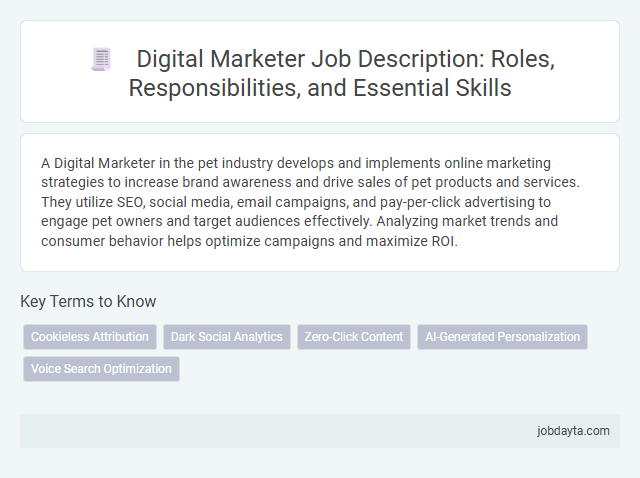Open the AI-Generated Personalization tag
Viewport: 640px width, 478px height.
tap(502, 337)
